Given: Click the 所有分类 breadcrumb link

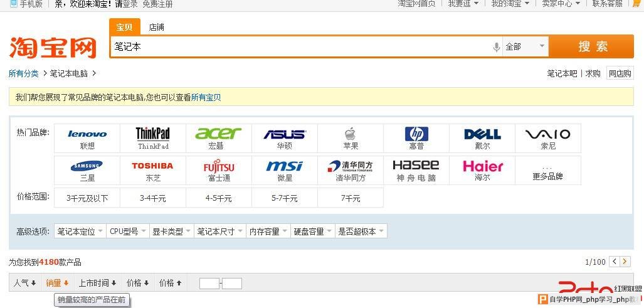Looking at the screenshot, I should 23,73.
